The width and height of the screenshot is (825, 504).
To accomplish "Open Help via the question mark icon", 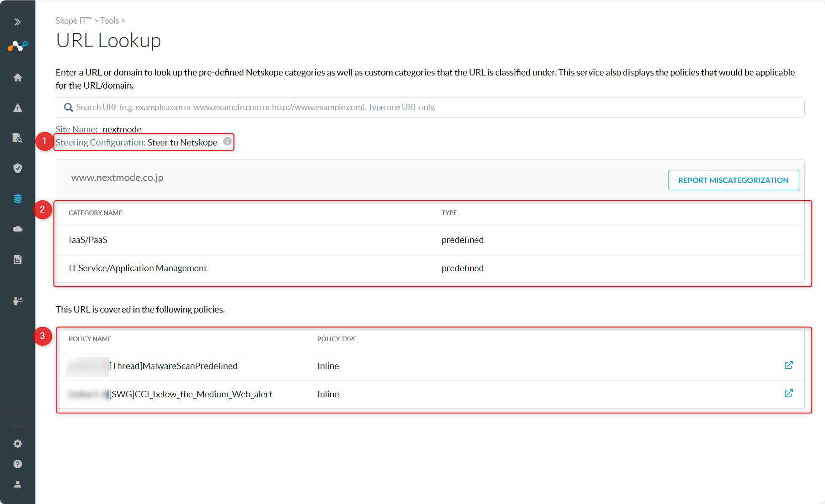I will pyautogui.click(x=18, y=464).
